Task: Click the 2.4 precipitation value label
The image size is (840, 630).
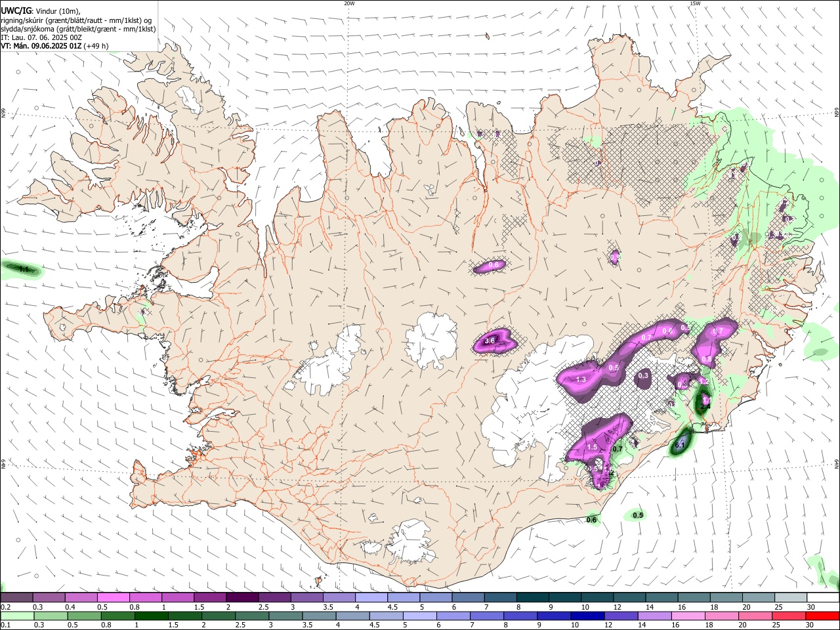Action: tap(705, 406)
